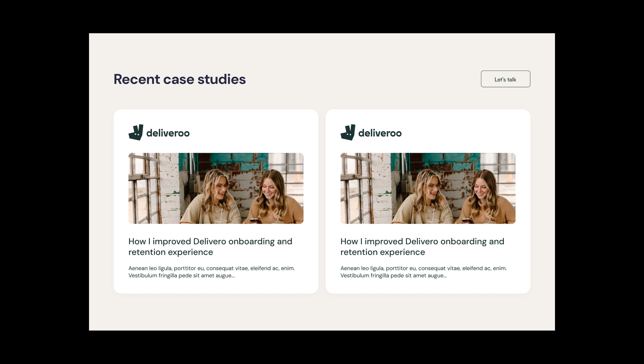Open the left card's onboarding case study title
644x364 pixels.
tap(210, 247)
